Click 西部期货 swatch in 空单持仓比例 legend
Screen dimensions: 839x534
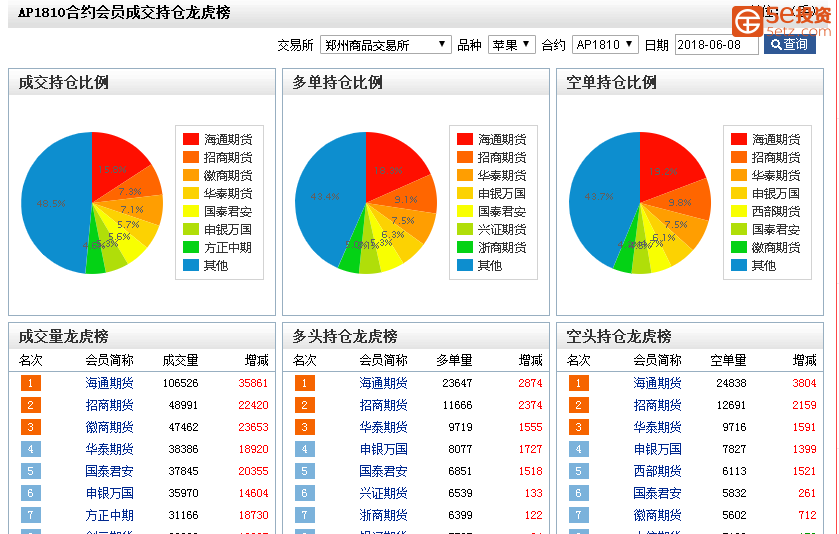[739, 211]
